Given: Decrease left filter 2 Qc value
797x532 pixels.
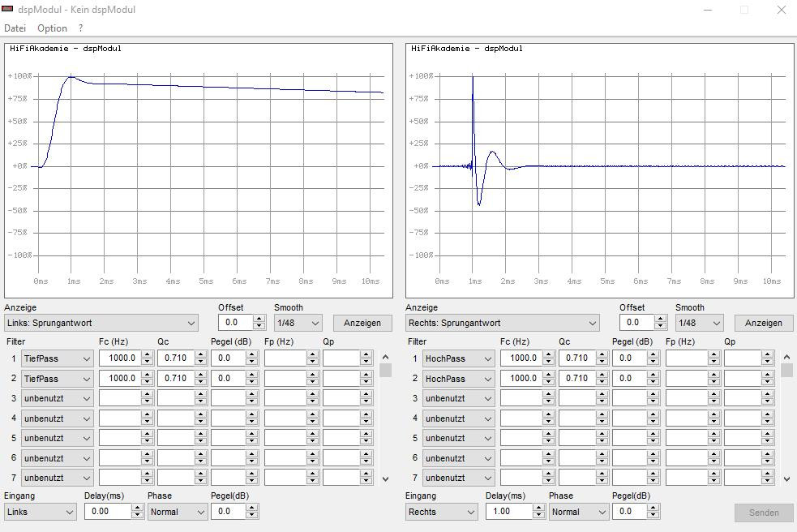Looking at the screenshot, I should [204, 382].
